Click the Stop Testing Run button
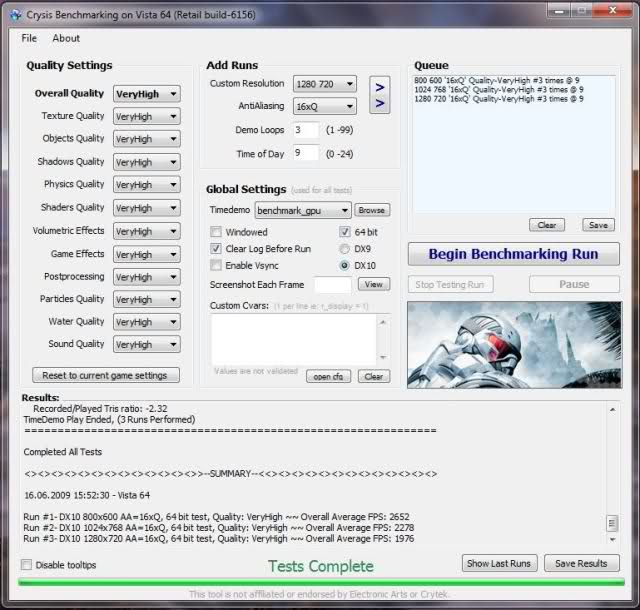Image resolution: width=640 pixels, height=610 pixels. coord(450,285)
